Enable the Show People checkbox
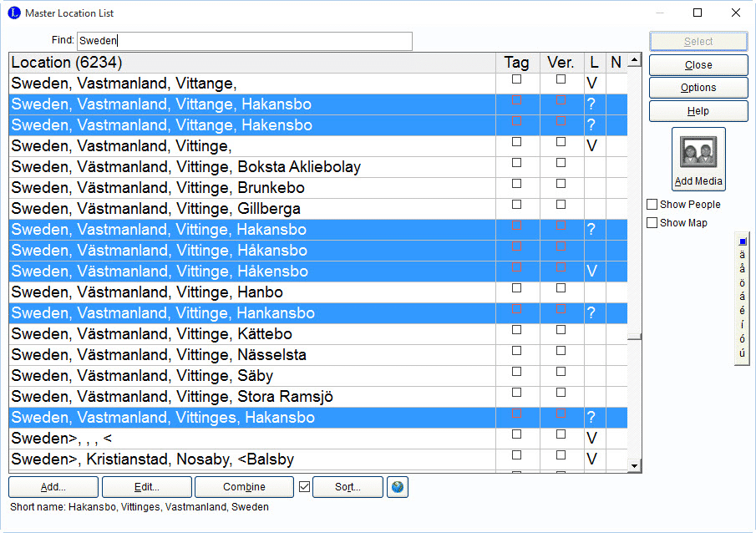The image size is (756, 533). click(x=652, y=205)
